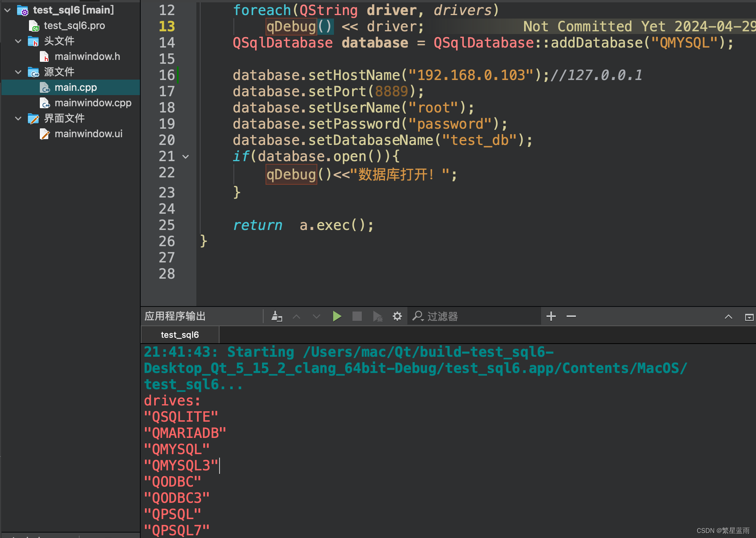Click the clear output broom icon
The image size is (756, 538).
click(277, 317)
